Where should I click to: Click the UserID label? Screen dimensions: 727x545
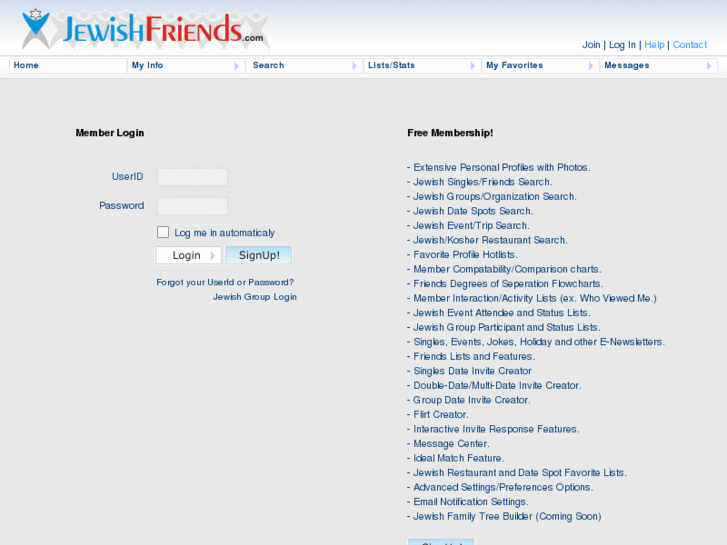click(x=128, y=177)
